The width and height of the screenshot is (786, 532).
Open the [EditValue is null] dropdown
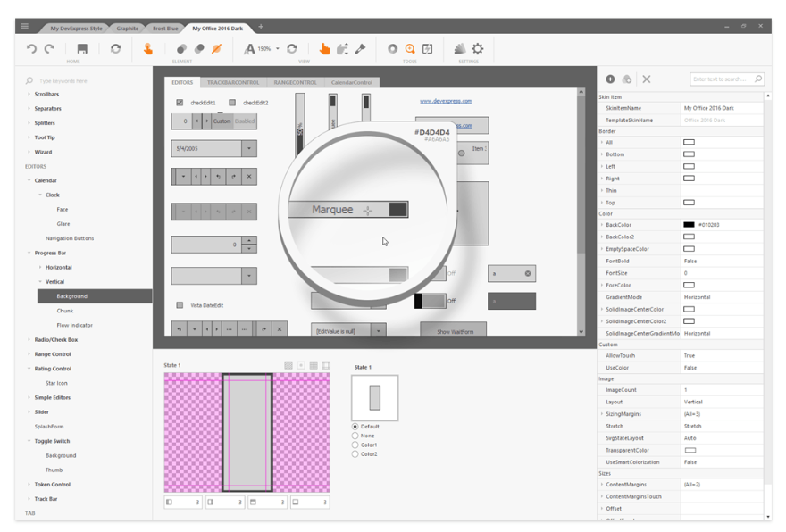(x=379, y=330)
